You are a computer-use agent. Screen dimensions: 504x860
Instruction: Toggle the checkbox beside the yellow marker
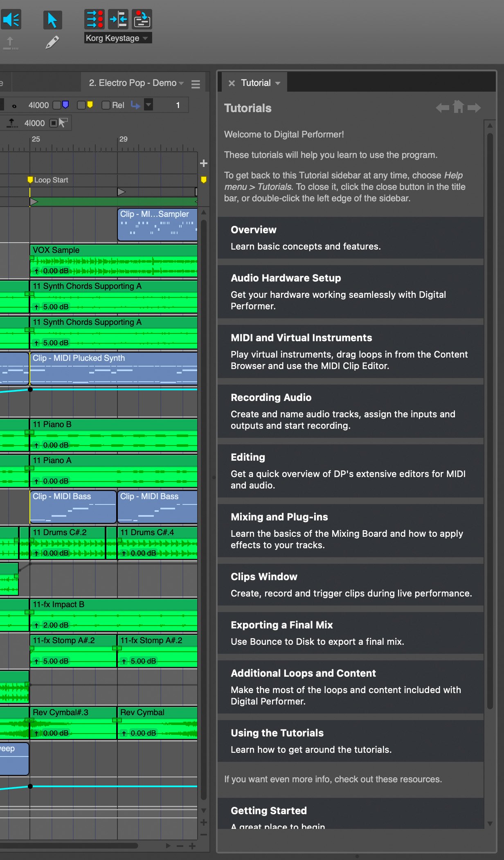[x=81, y=105]
